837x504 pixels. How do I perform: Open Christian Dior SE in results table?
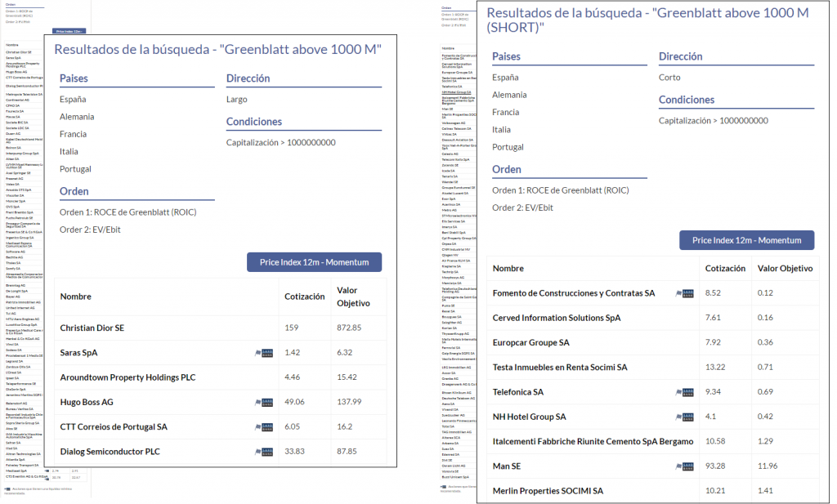pyautogui.click(x=92, y=328)
